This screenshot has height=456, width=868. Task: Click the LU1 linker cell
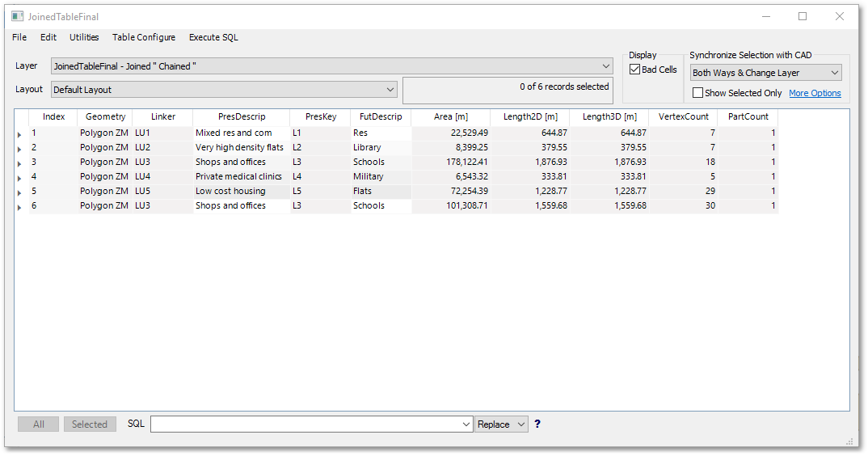click(162, 133)
